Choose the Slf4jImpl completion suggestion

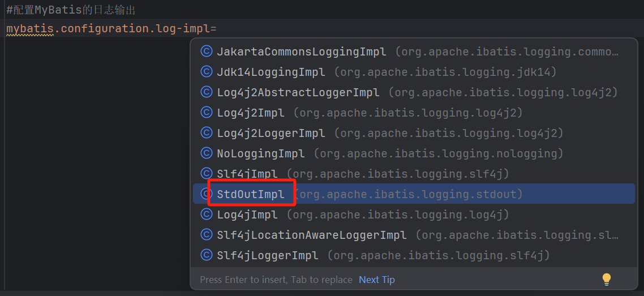[x=247, y=174]
